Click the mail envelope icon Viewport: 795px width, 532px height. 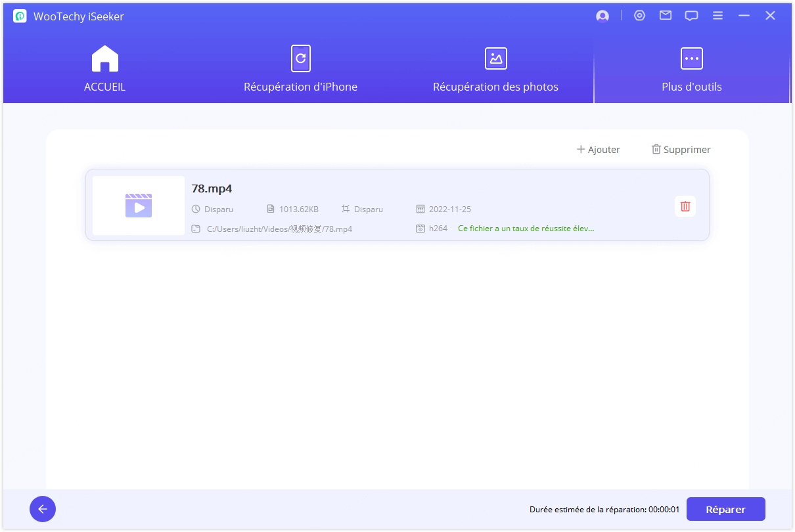[666, 16]
